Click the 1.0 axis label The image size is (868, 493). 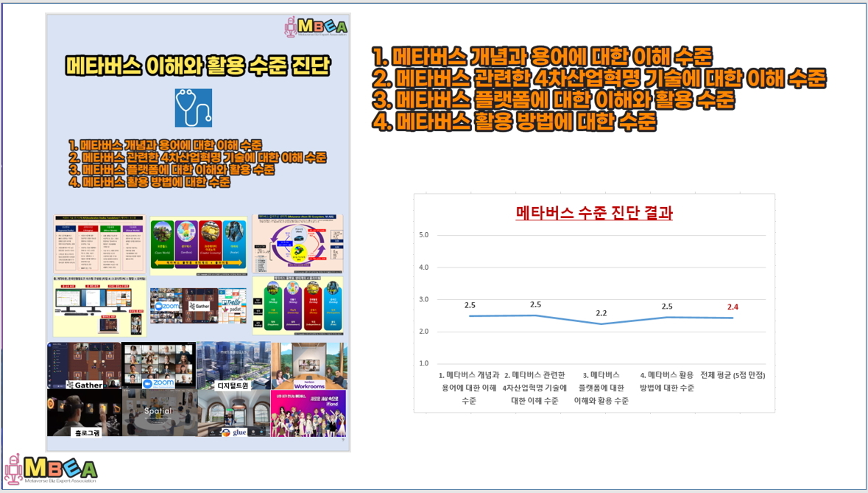click(423, 363)
